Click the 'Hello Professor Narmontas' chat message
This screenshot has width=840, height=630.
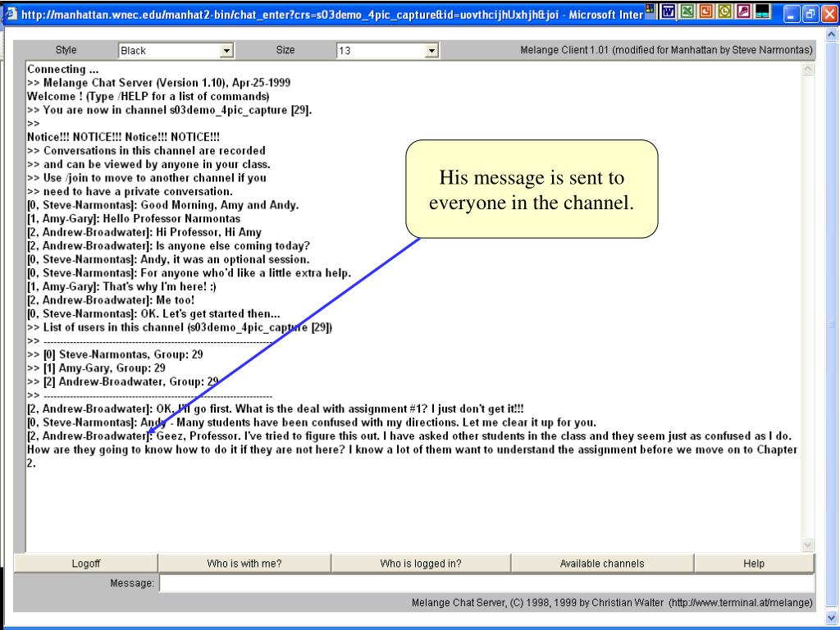tap(171, 218)
